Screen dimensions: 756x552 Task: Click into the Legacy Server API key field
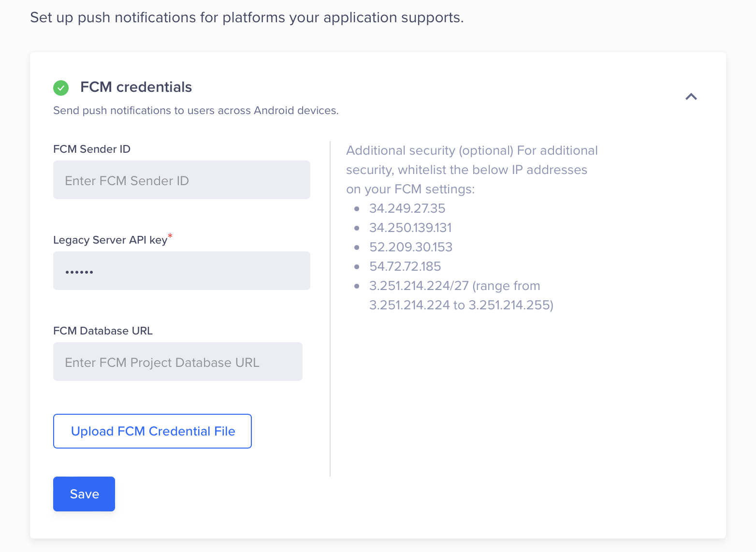point(181,271)
